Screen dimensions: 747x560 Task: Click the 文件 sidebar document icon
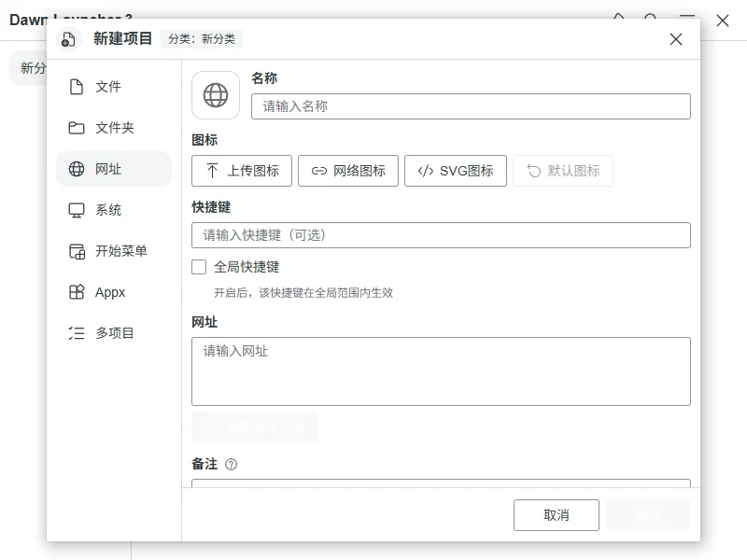pos(77,87)
